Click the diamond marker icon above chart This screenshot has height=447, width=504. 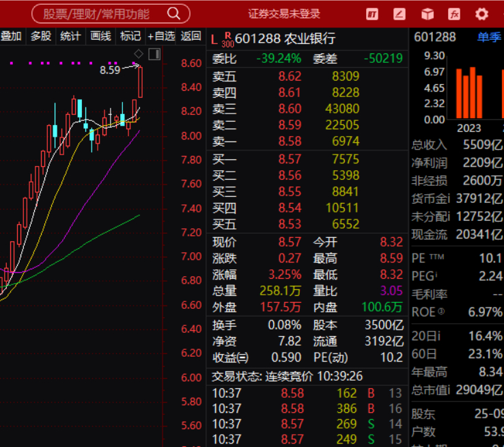[139, 54]
